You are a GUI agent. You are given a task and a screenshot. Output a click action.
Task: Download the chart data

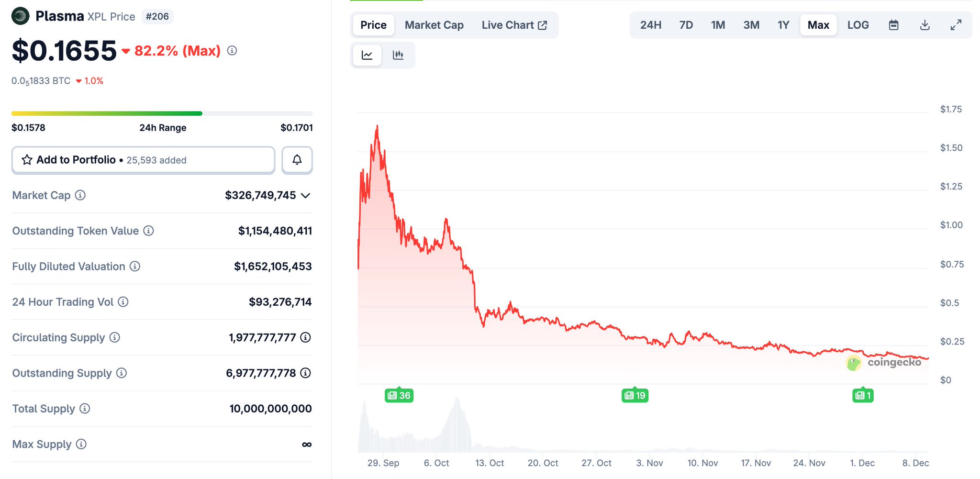pyautogui.click(x=924, y=25)
